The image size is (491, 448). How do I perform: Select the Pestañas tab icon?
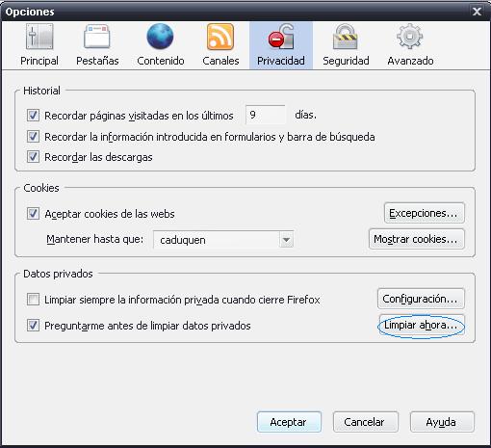97,37
